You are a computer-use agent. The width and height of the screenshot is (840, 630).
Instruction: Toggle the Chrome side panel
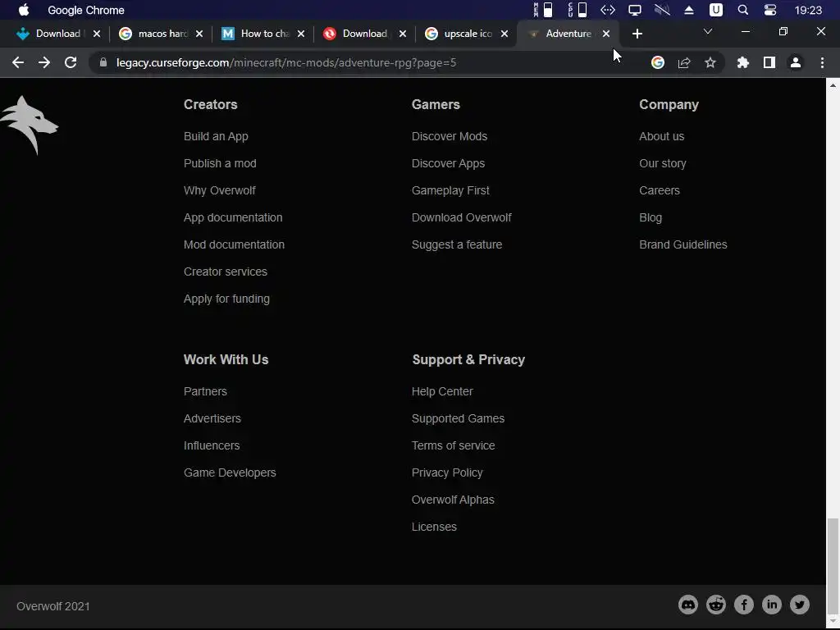click(769, 62)
